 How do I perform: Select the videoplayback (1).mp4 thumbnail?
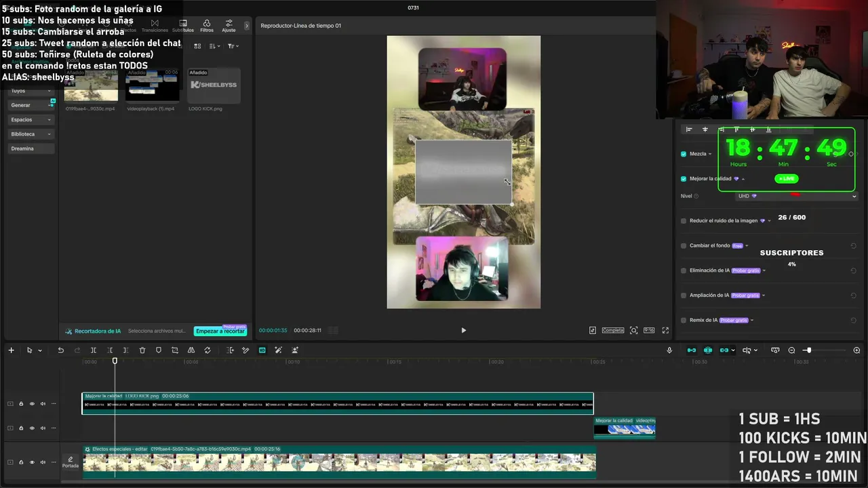click(x=153, y=85)
